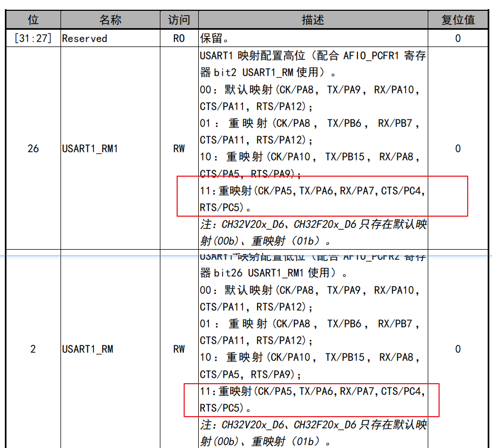This screenshot has width=492, height=448.
Task: Click the 保留 description text
Action: (214, 38)
